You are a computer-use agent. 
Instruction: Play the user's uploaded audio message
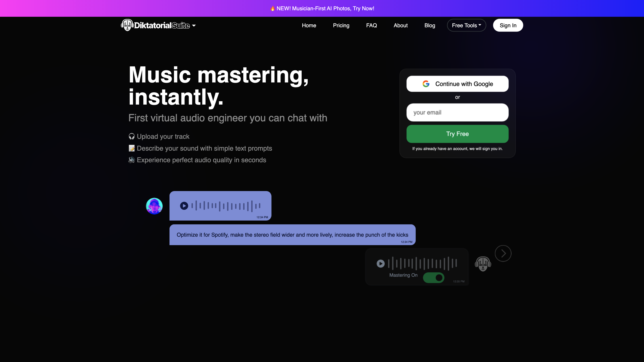point(184,206)
